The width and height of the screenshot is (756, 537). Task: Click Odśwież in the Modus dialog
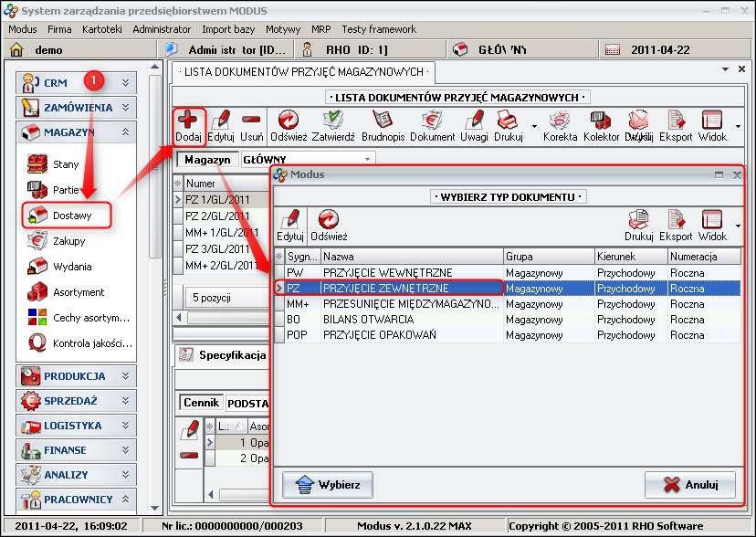click(328, 225)
